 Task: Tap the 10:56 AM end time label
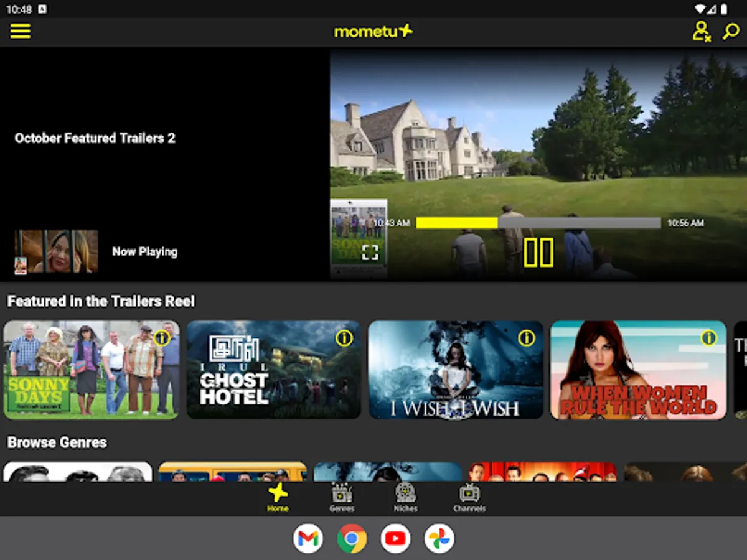[685, 223]
